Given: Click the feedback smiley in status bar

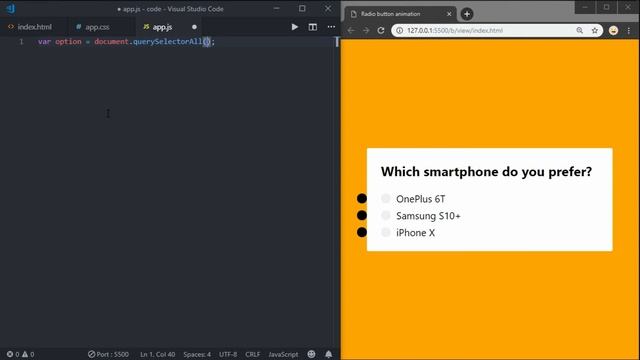Looking at the screenshot, I should (x=311, y=354).
